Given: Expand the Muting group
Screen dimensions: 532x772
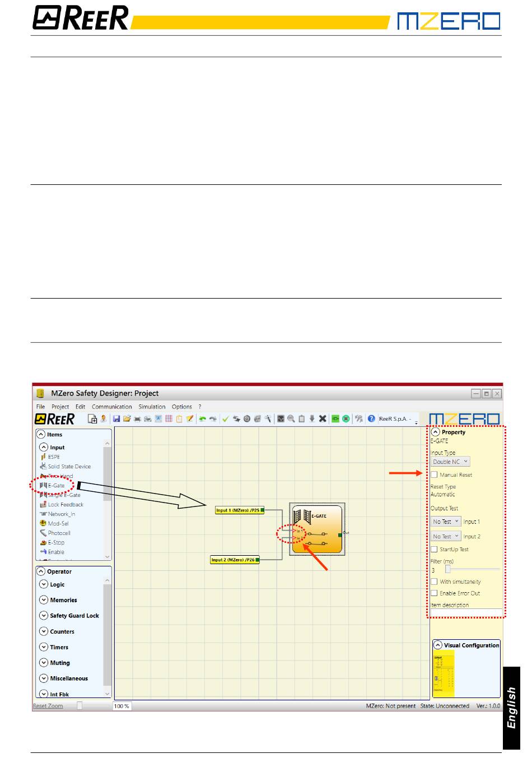Looking at the screenshot, I should (44, 663).
